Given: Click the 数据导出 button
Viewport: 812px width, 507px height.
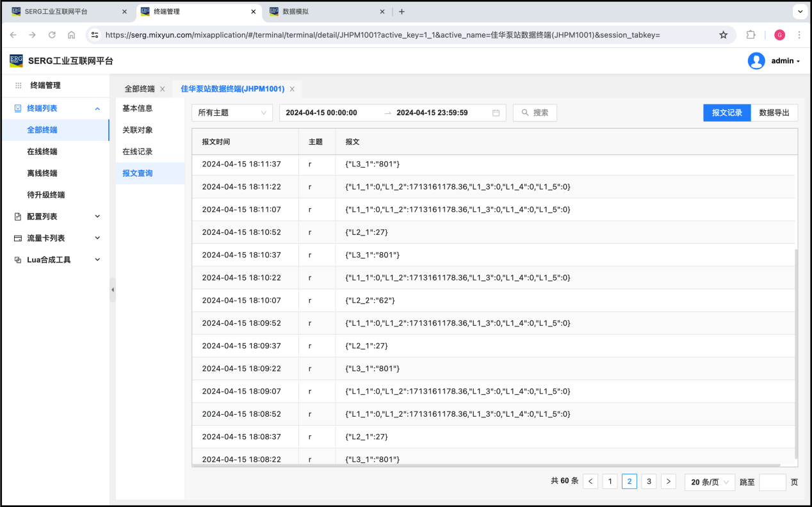Looking at the screenshot, I should pos(774,113).
